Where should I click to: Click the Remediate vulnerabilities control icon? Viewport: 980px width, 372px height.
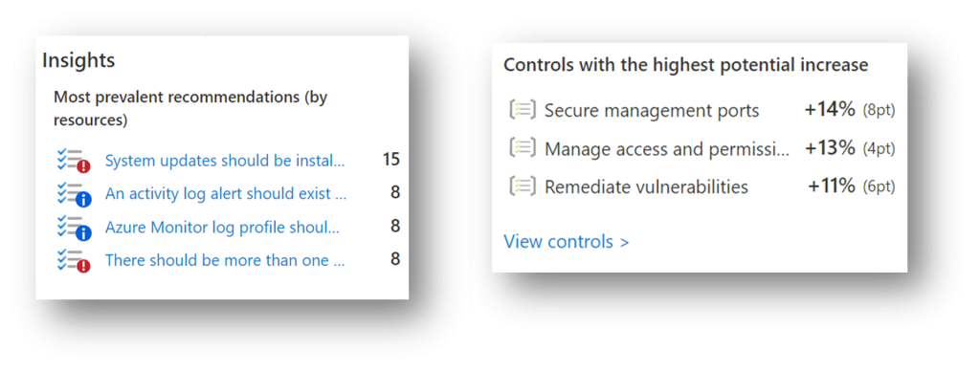pos(523,186)
